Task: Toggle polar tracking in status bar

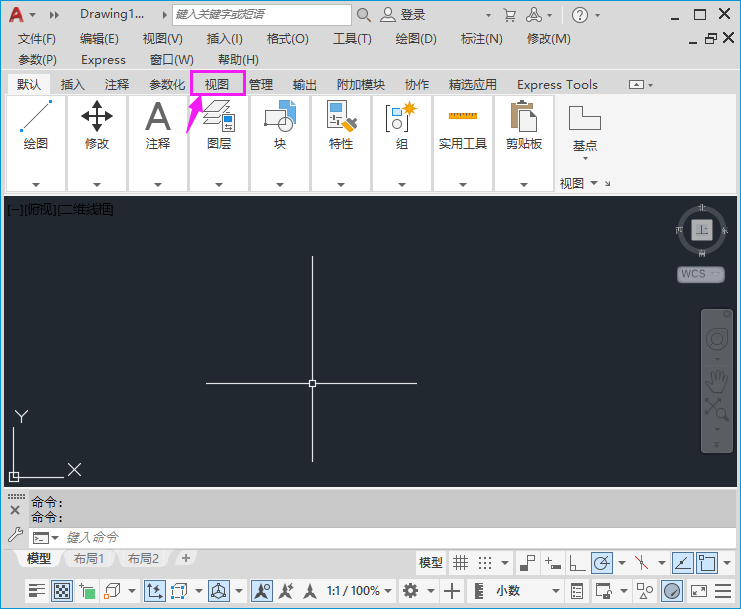Action: 602,563
